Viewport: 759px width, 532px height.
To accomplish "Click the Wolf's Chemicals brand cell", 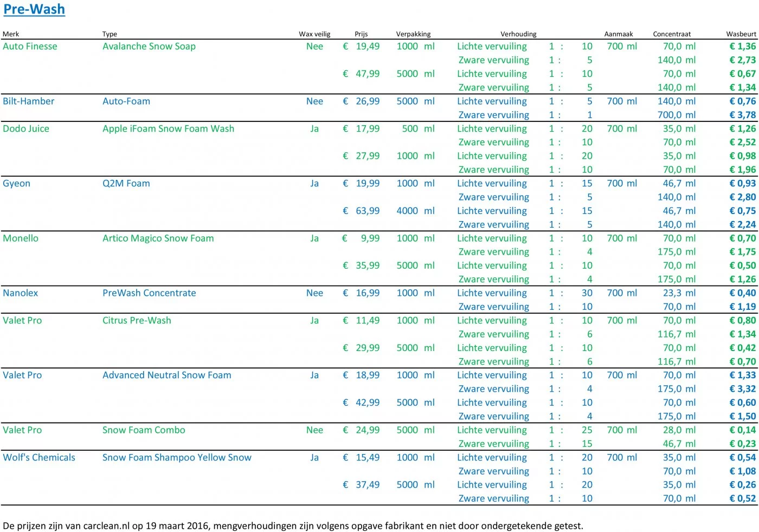I will [x=39, y=457].
